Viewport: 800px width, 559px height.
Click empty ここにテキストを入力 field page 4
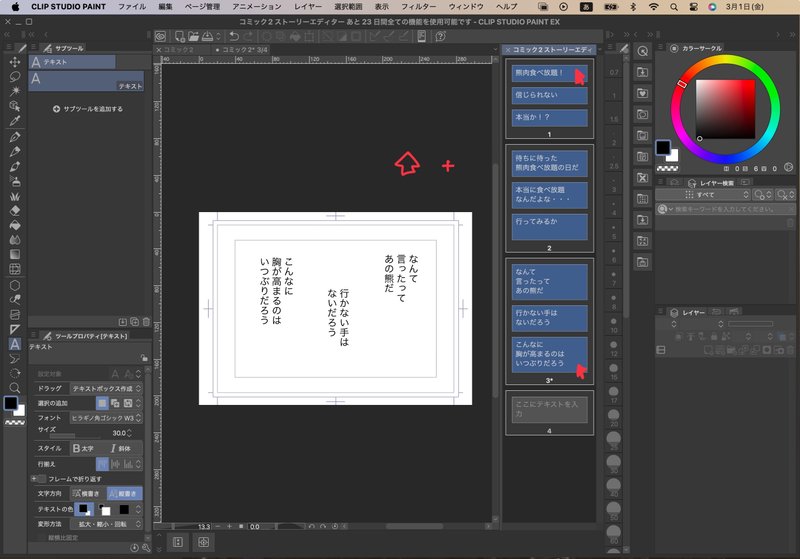click(549, 409)
